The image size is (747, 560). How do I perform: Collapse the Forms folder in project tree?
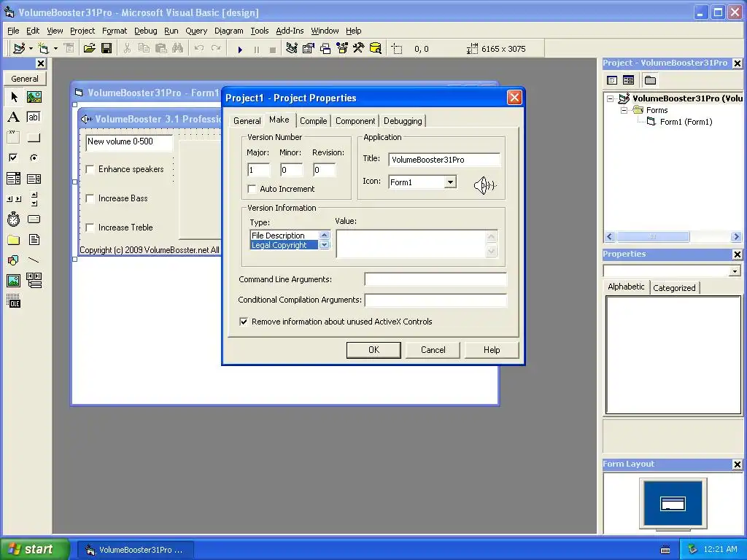click(624, 111)
